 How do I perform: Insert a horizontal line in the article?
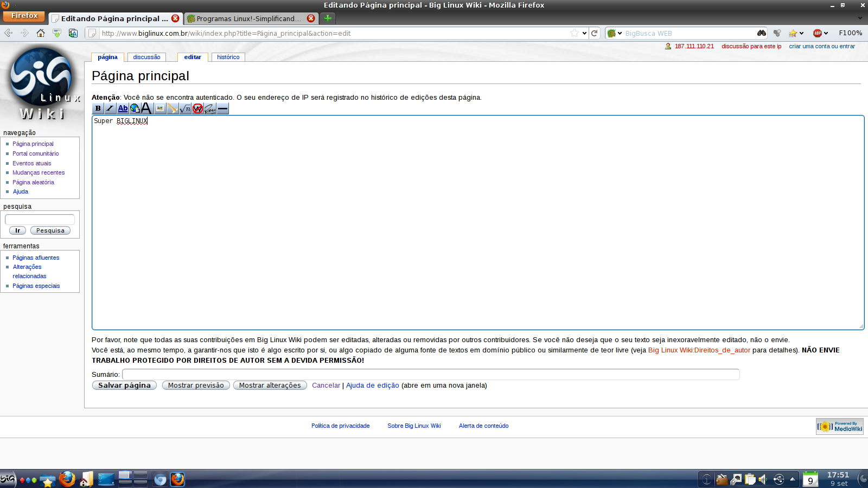(x=222, y=108)
